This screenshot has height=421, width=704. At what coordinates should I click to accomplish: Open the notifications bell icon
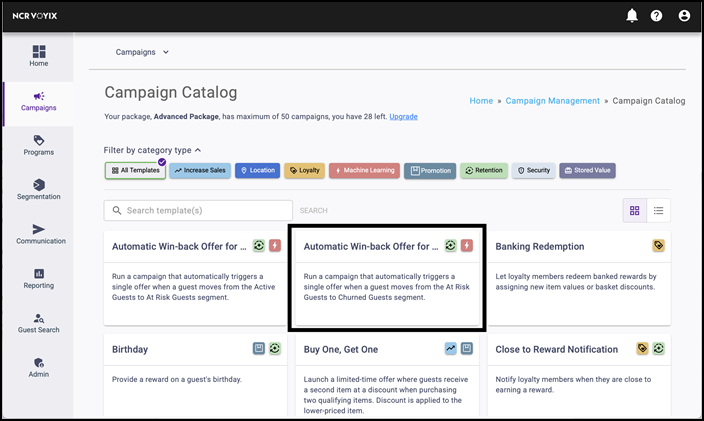[632, 16]
